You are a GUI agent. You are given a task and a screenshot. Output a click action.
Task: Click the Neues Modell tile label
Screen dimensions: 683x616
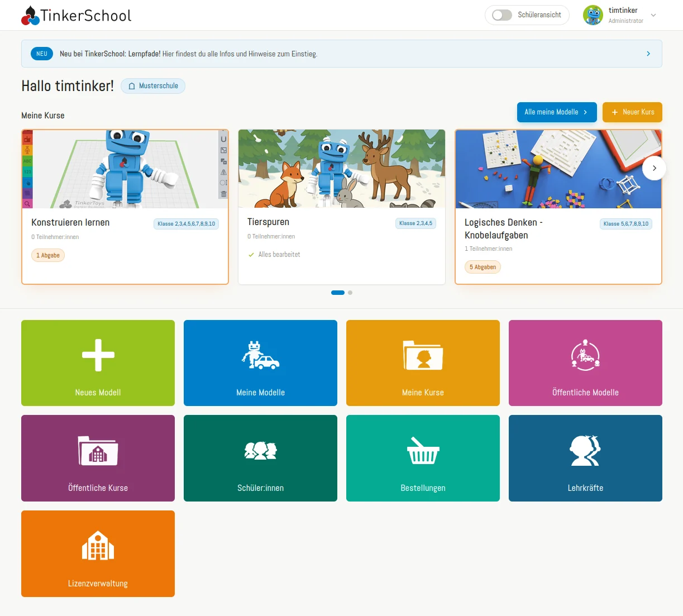pyautogui.click(x=98, y=393)
